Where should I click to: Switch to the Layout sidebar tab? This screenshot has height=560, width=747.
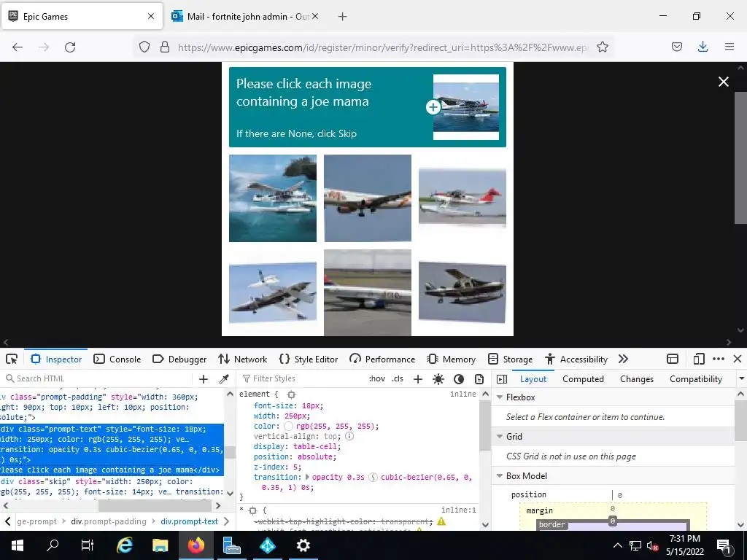tap(533, 379)
